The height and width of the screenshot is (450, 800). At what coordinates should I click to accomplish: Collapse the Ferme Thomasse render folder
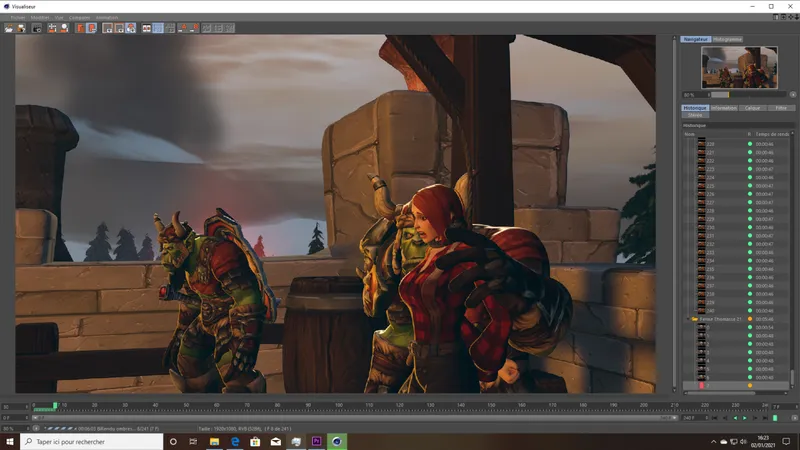tap(688, 319)
